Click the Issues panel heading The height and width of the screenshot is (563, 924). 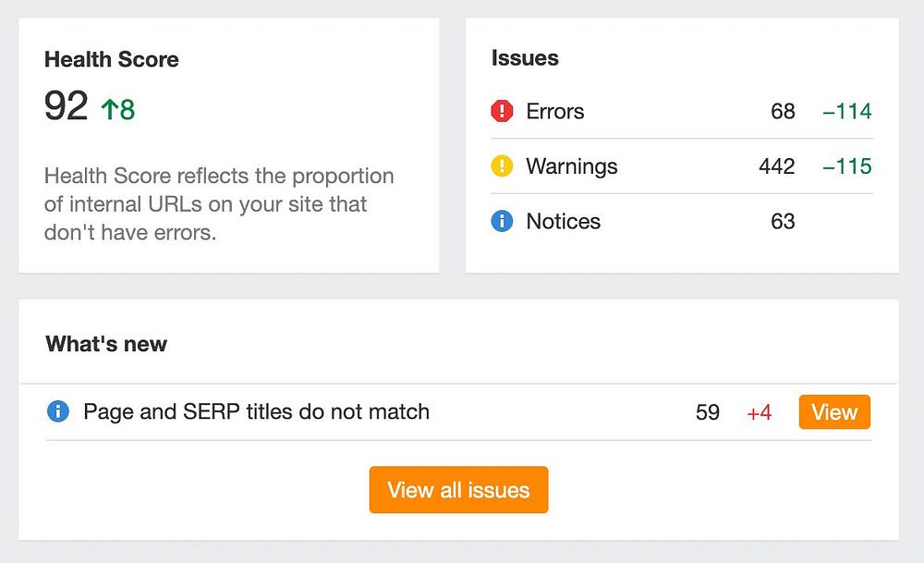click(x=525, y=58)
